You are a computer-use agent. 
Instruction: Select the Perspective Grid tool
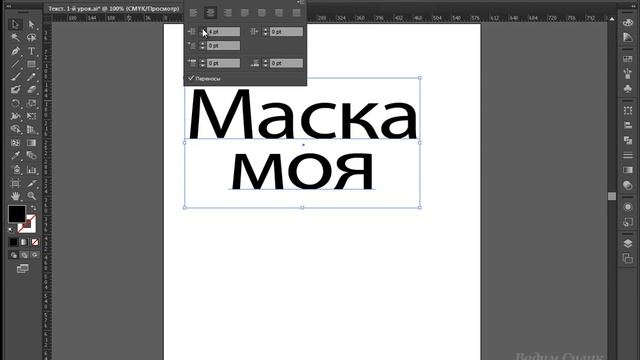coord(31,129)
